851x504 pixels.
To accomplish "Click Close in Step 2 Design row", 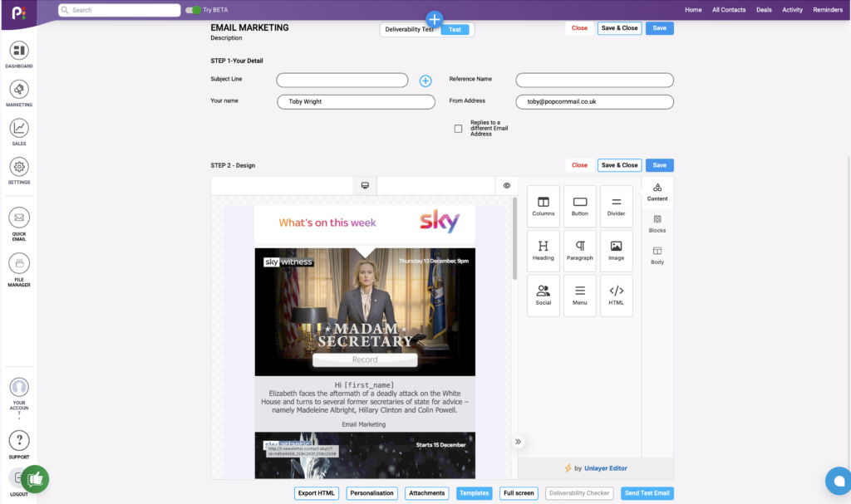I will pyautogui.click(x=579, y=165).
